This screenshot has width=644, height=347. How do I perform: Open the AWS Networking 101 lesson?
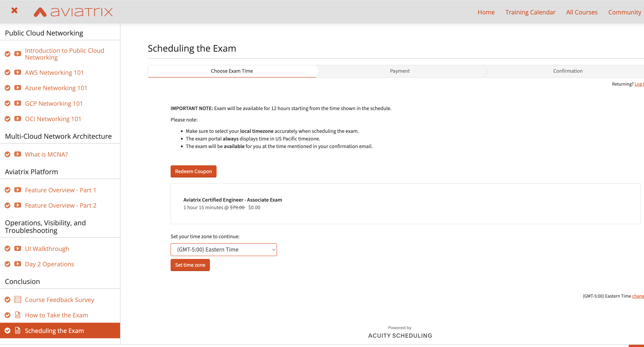point(54,73)
